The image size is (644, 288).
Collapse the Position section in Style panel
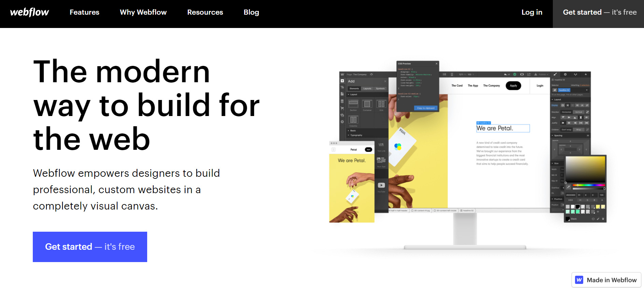(x=557, y=199)
